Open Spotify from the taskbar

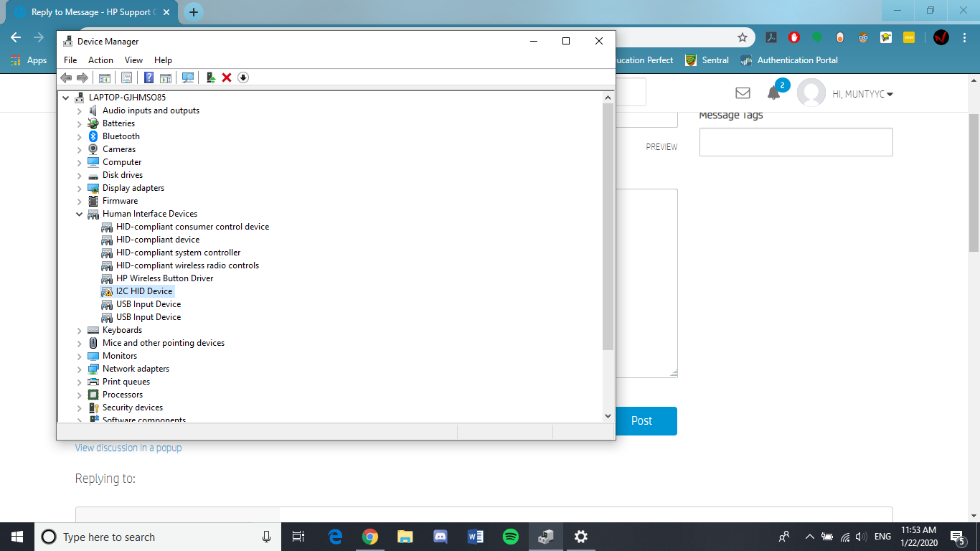pyautogui.click(x=510, y=536)
